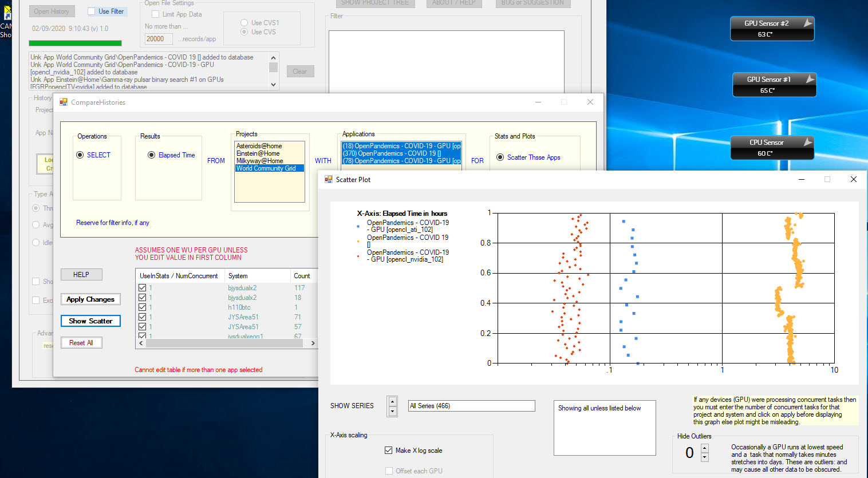The height and width of the screenshot is (478, 868).
Task: Click Show Series down stepper arrow
Action: coord(392,411)
